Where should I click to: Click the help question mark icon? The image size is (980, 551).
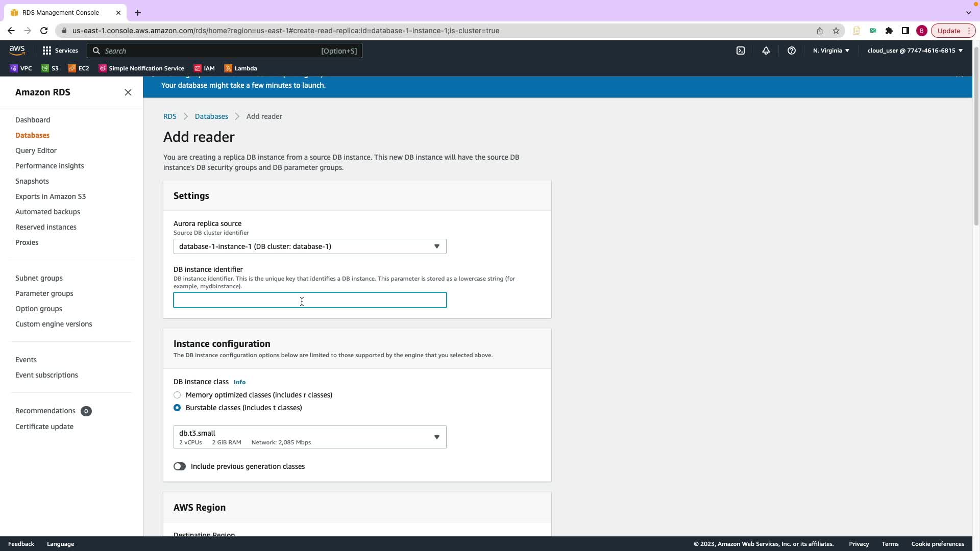coord(791,51)
